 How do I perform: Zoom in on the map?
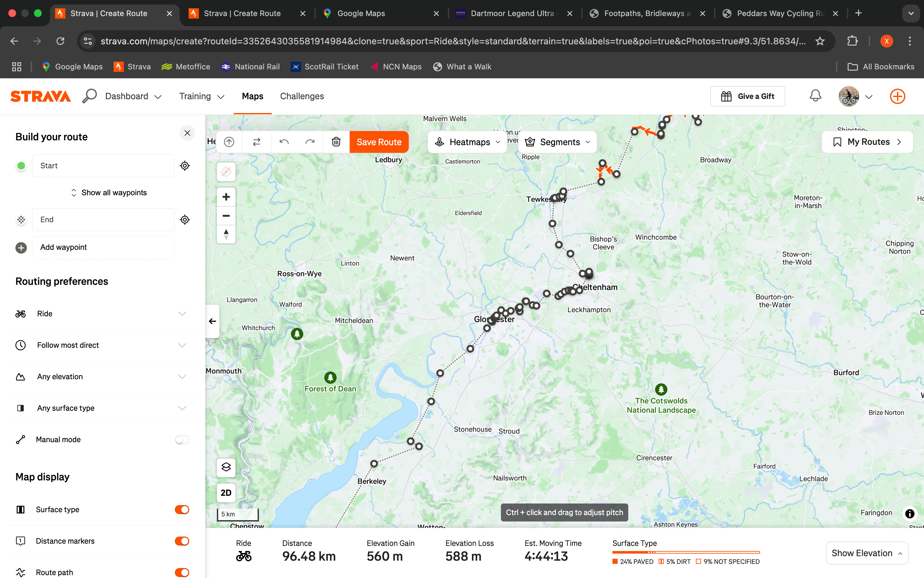click(x=226, y=197)
